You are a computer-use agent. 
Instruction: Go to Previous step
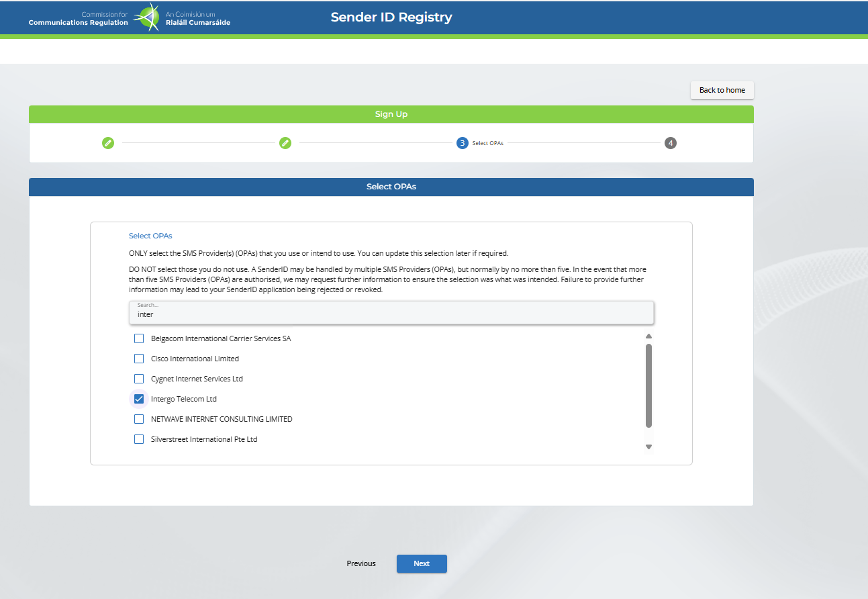tap(361, 563)
